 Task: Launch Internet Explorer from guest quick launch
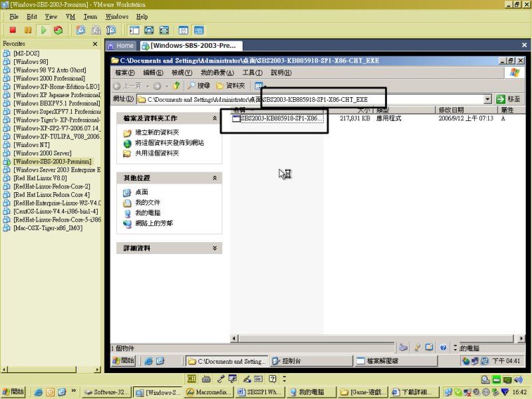[148, 361]
